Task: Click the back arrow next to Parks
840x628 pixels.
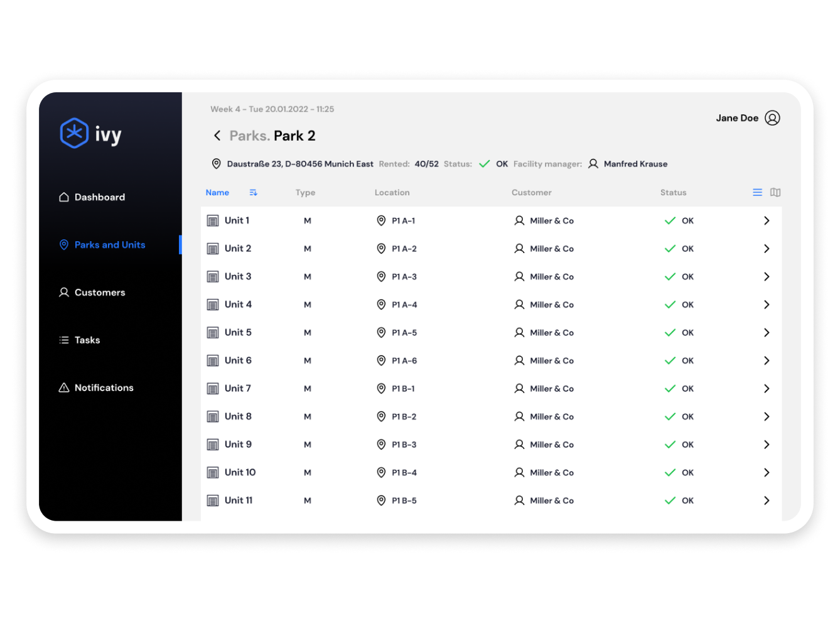Action: click(x=217, y=135)
